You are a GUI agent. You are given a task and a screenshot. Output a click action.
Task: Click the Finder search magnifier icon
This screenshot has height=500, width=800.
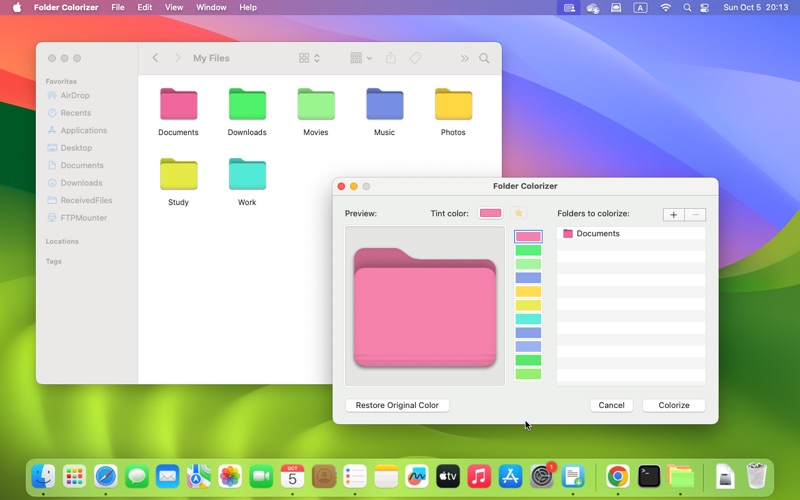pos(484,59)
